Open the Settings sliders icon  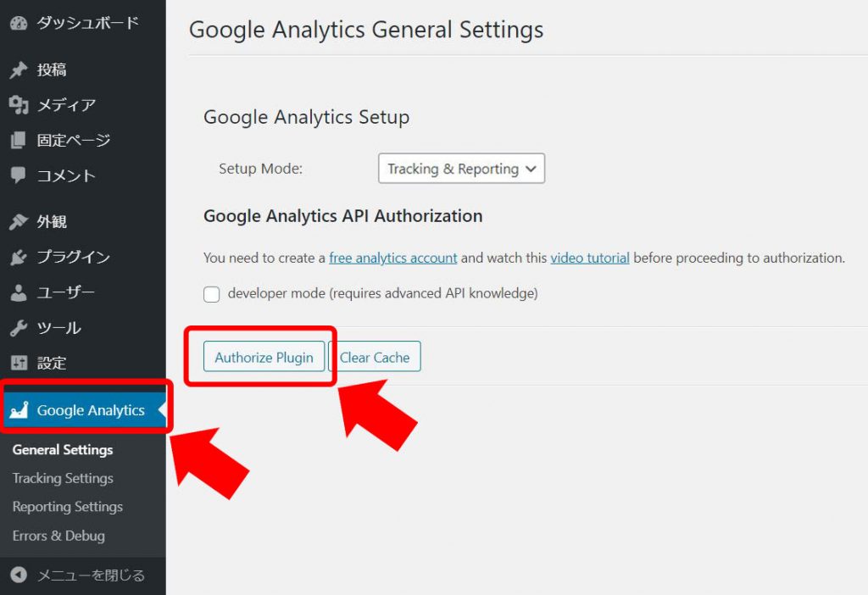click(x=19, y=363)
